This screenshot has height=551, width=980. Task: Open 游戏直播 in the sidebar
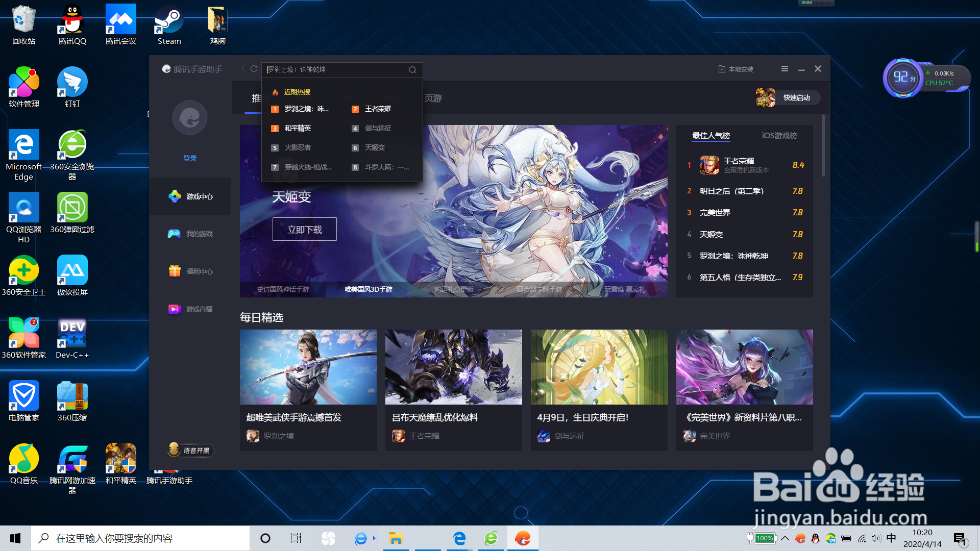tap(190, 309)
